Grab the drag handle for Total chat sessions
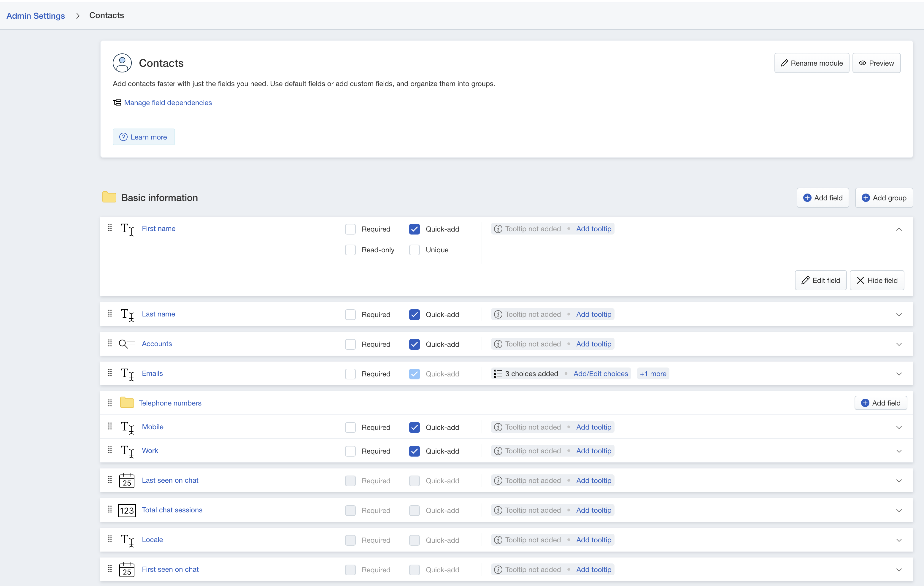 tap(110, 510)
